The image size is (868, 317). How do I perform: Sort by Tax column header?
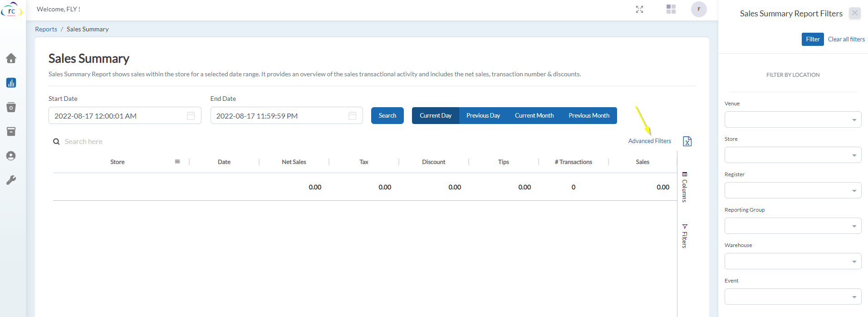pyautogui.click(x=364, y=162)
